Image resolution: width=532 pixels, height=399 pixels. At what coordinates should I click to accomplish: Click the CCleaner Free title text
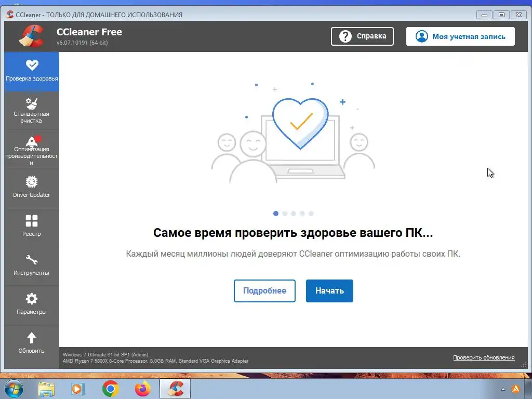click(x=89, y=32)
